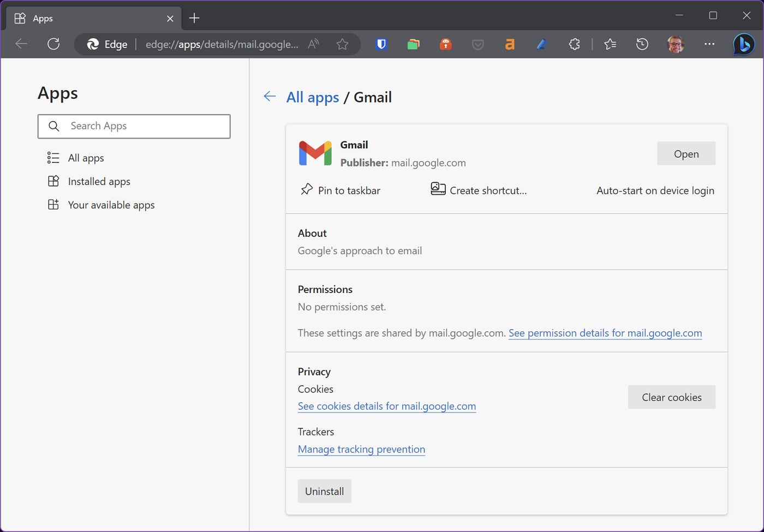Click the Permissions section heading
The height and width of the screenshot is (532, 764).
pyautogui.click(x=325, y=289)
